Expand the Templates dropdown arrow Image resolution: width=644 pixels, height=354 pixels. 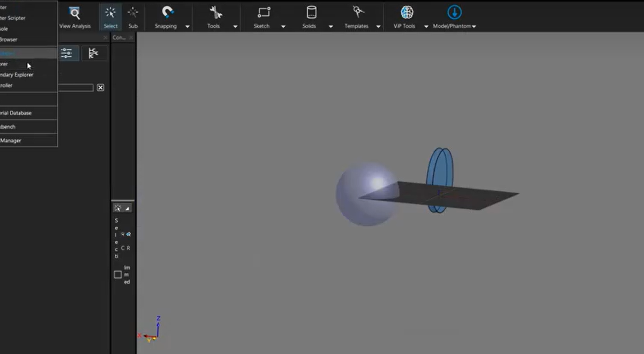point(378,26)
